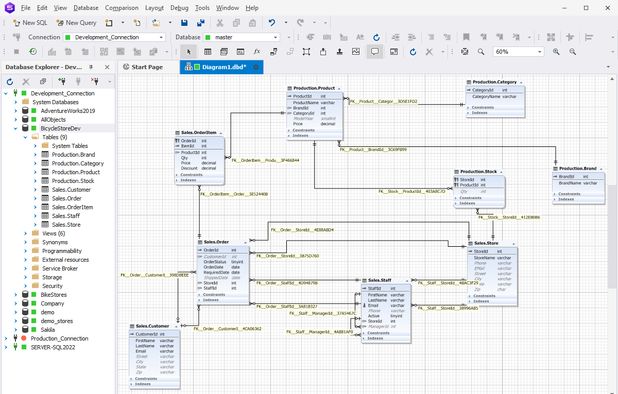Expand Indexes section of Production.Brand table

(555, 199)
